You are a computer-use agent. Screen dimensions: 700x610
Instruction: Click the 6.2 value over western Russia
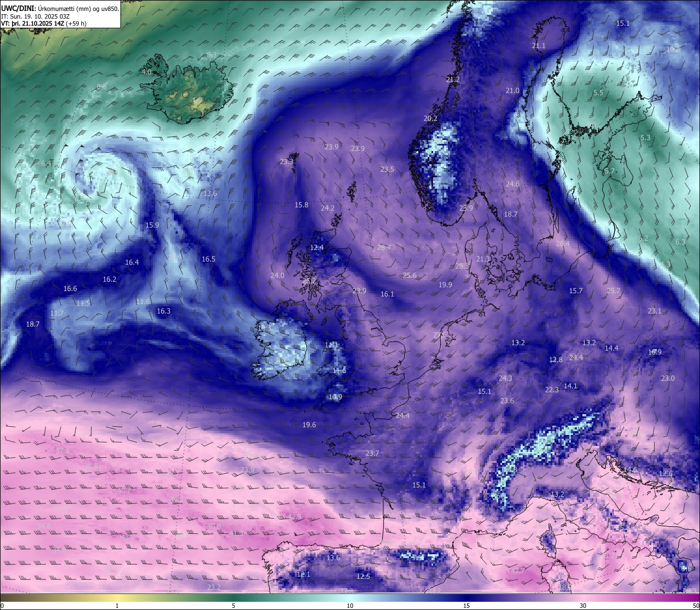click(643, 239)
